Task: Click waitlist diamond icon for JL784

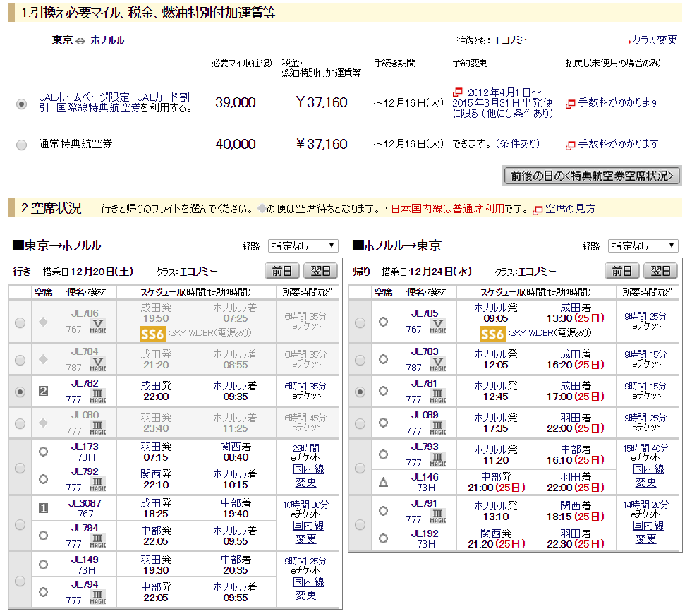Action: (x=43, y=359)
